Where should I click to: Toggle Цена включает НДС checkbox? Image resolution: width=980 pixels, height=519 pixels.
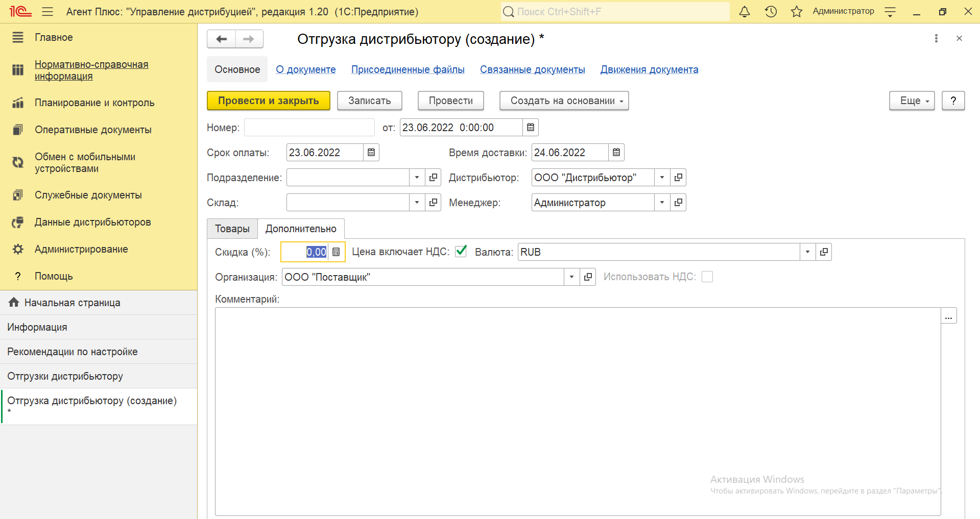[x=461, y=251]
